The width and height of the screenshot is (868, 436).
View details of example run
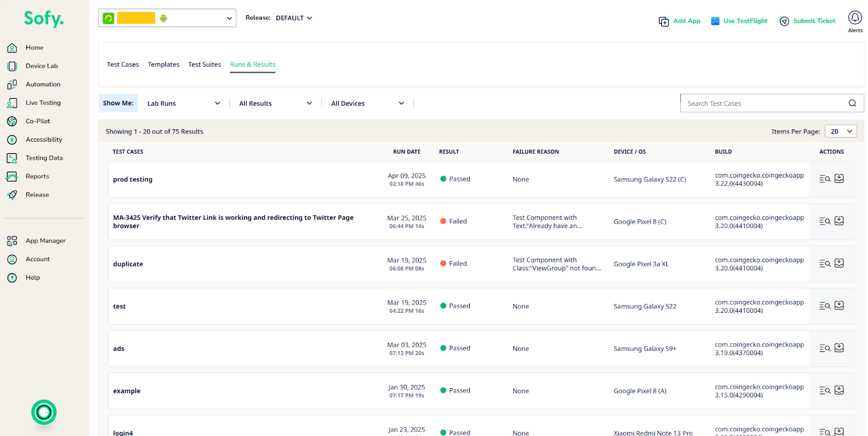[x=825, y=391]
